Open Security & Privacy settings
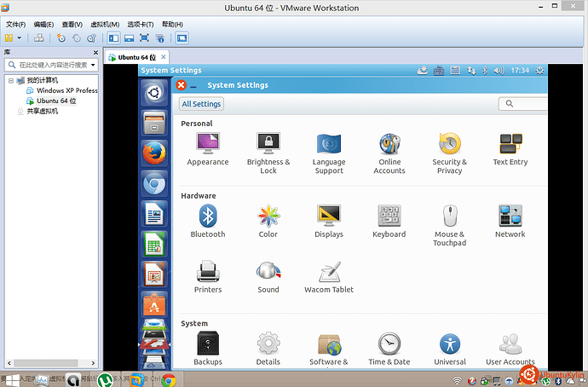The width and height of the screenshot is (588, 387). [x=450, y=153]
